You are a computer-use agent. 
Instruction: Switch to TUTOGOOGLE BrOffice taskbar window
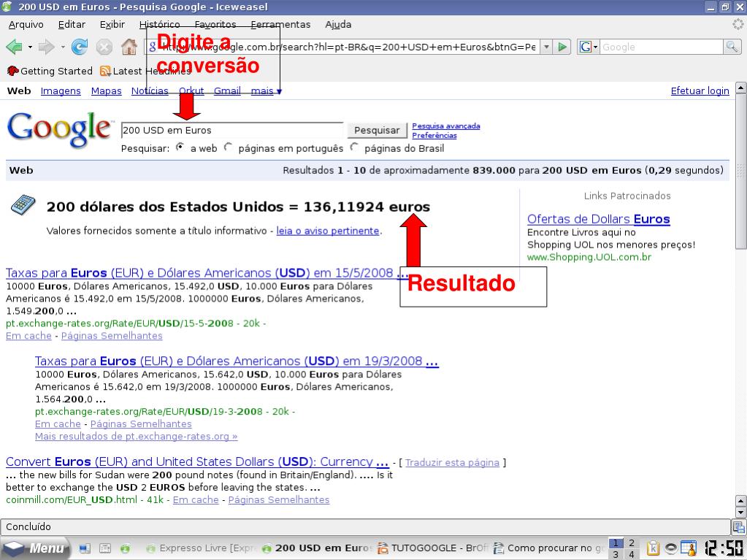[x=432, y=548]
